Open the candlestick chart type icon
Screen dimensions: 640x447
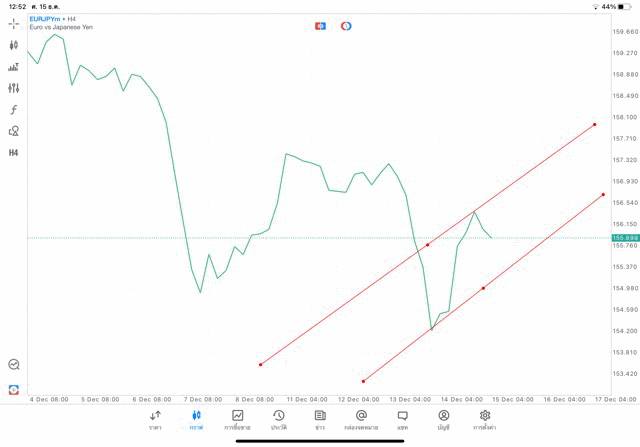point(14,45)
